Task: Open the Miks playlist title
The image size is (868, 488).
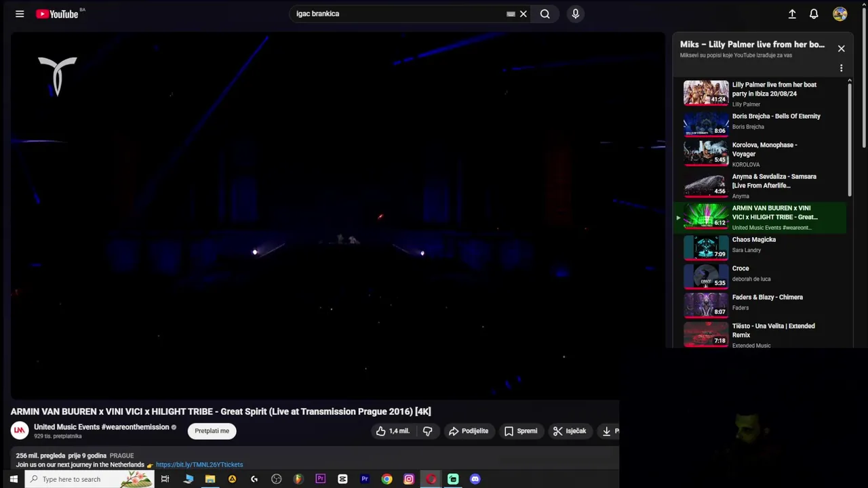Action: click(753, 45)
